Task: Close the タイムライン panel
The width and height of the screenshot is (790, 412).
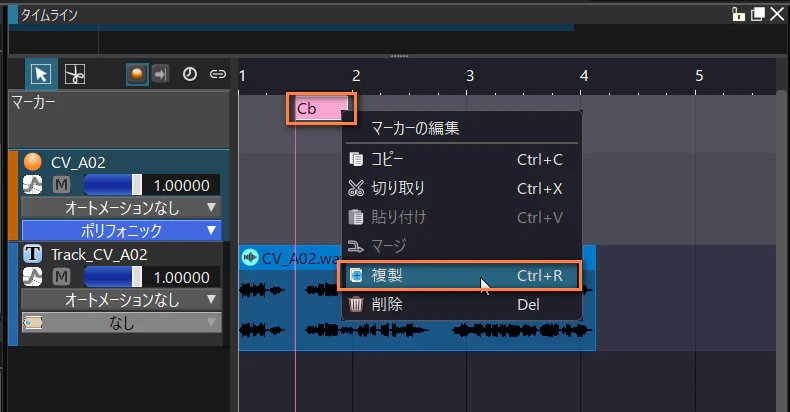Action: click(777, 14)
